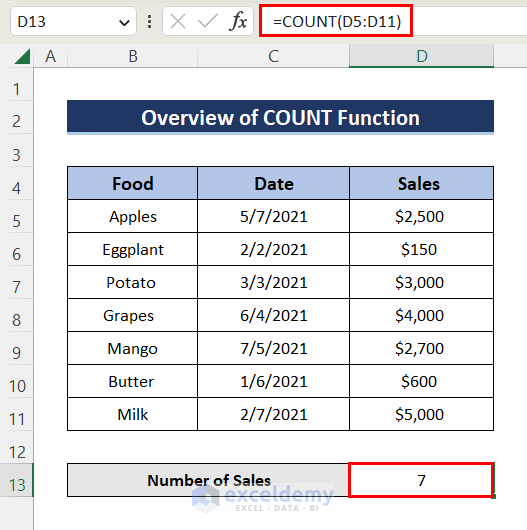The height and width of the screenshot is (530, 527).
Task: Select the sales cell $5,000
Action: (421, 414)
